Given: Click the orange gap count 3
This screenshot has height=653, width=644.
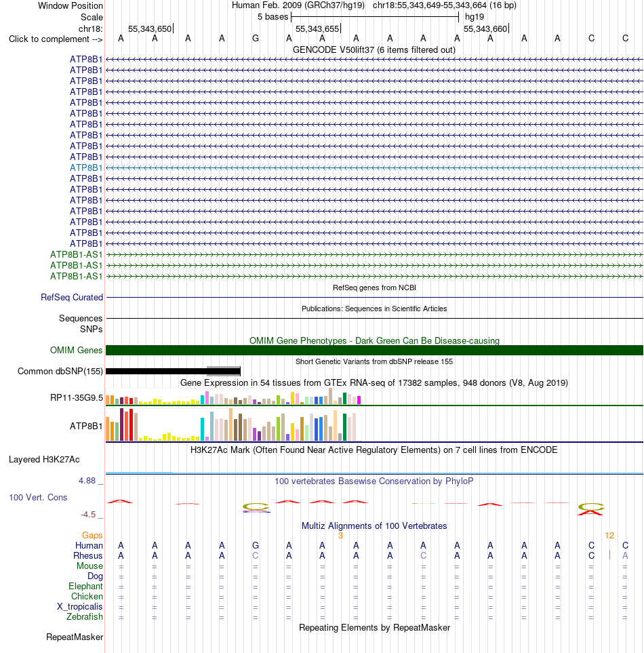Looking at the screenshot, I should 340,536.
